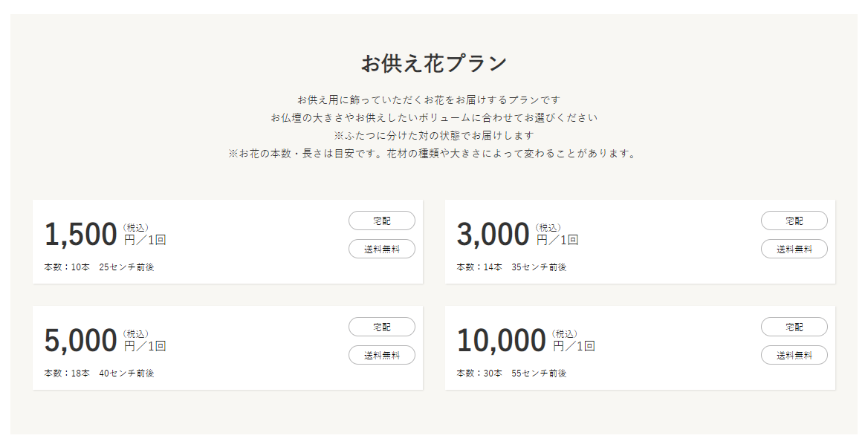This screenshot has width=868, height=447.
Task: Click 送料無料 badge on 1,500円 plan
Action: [382, 249]
